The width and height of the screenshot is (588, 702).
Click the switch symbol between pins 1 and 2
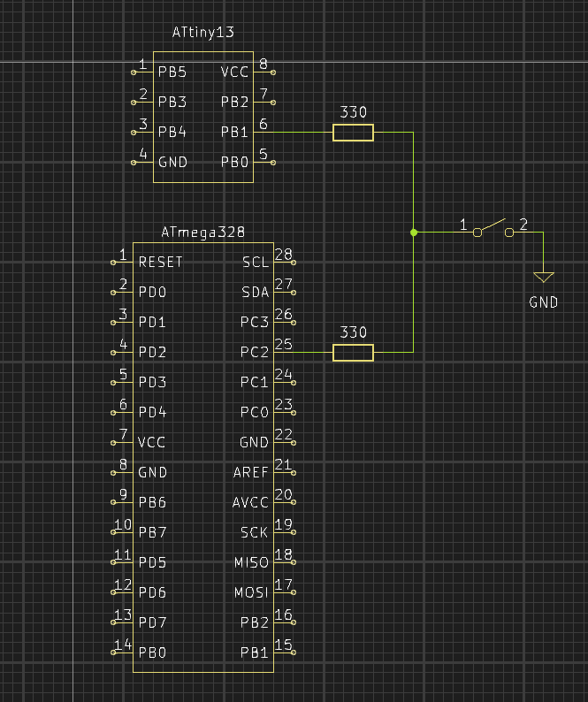click(x=493, y=228)
